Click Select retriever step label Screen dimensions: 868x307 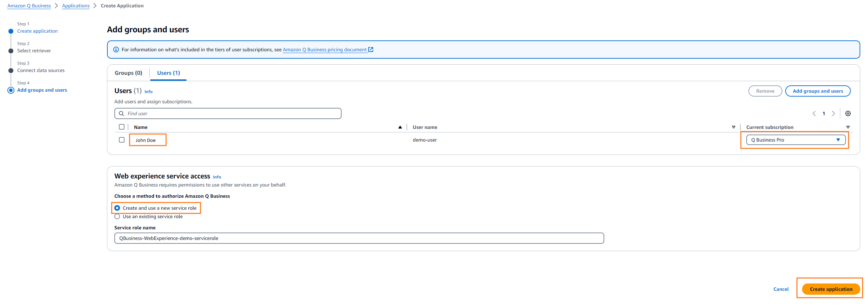click(34, 51)
